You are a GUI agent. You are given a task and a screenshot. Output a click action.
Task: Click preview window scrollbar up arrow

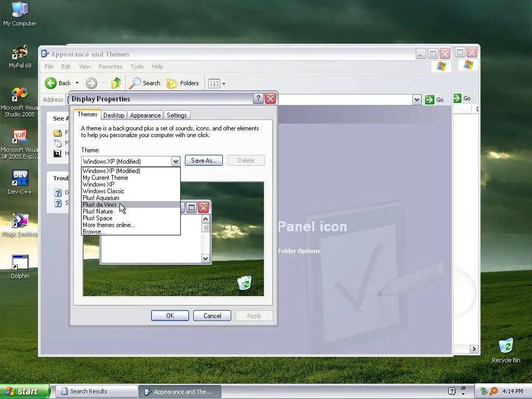click(x=205, y=219)
